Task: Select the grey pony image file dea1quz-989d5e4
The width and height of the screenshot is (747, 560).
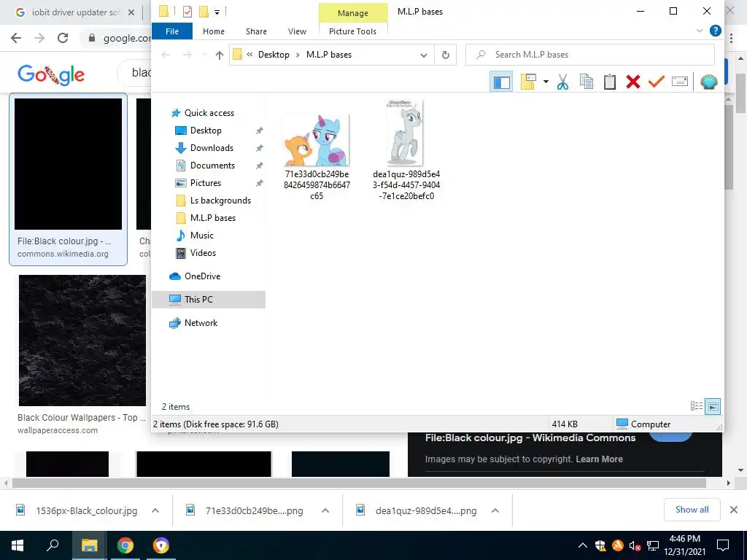Action: (x=406, y=150)
